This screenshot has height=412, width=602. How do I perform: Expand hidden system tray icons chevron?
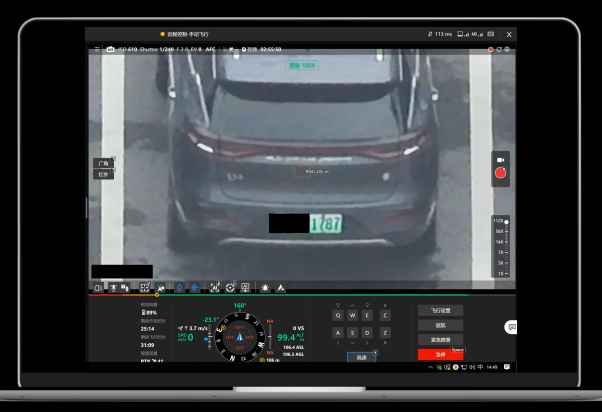[x=430, y=367]
